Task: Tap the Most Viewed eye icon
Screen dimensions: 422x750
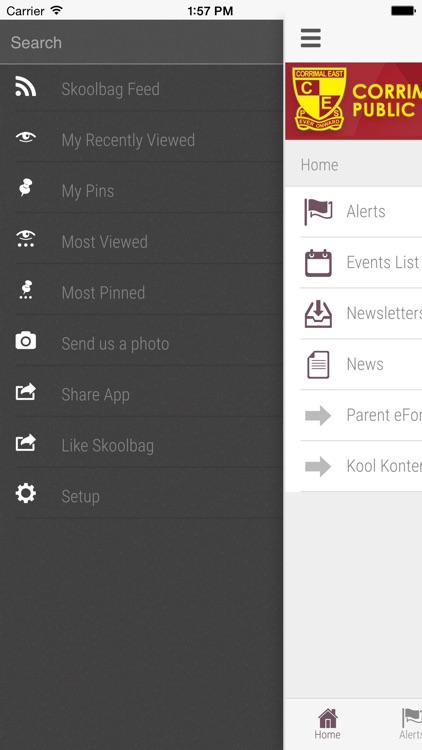Action: point(25,238)
